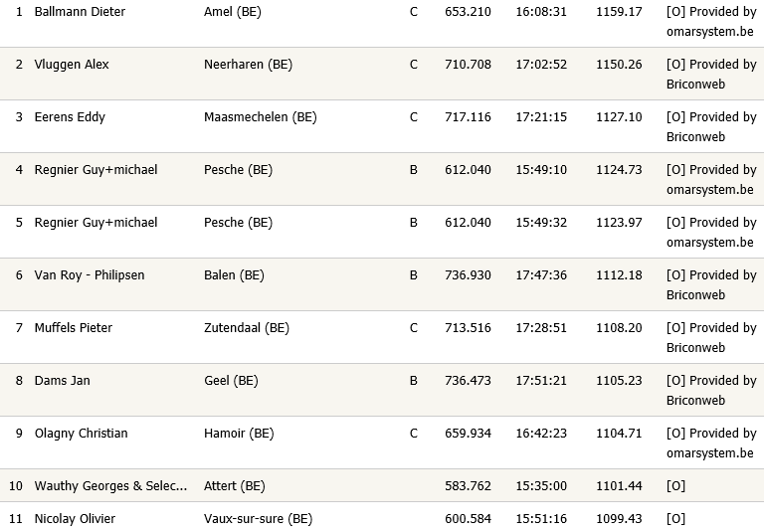
Task: Click Vluggen Alex fancier name
Action: coord(72,64)
